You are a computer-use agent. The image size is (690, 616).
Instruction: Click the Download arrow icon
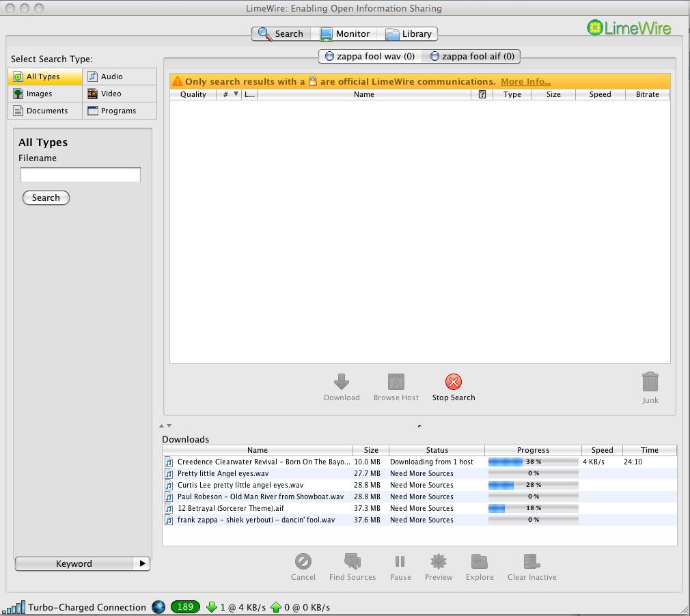(x=342, y=382)
